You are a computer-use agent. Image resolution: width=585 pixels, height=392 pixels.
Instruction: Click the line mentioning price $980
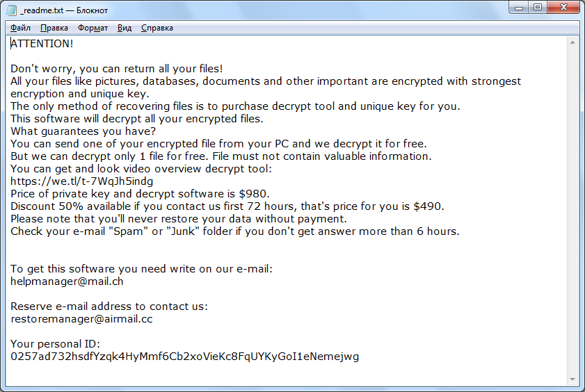click(x=140, y=194)
